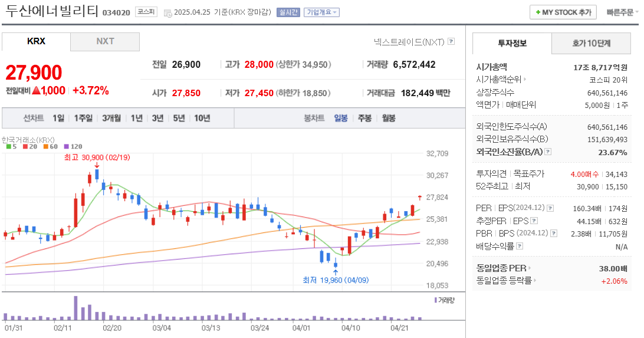Click the 시가 value 27,850
The width and height of the screenshot is (644, 338).
[x=186, y=93]
